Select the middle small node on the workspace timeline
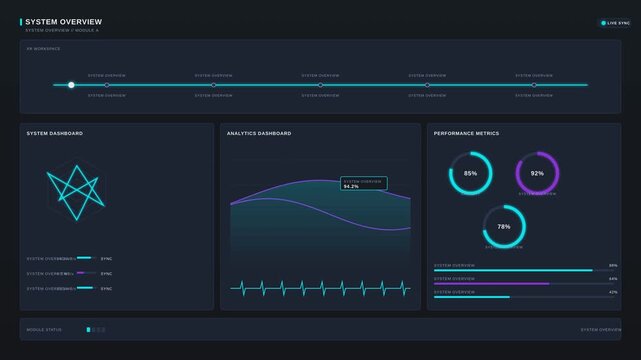641x360 pixels. (320, 85)
